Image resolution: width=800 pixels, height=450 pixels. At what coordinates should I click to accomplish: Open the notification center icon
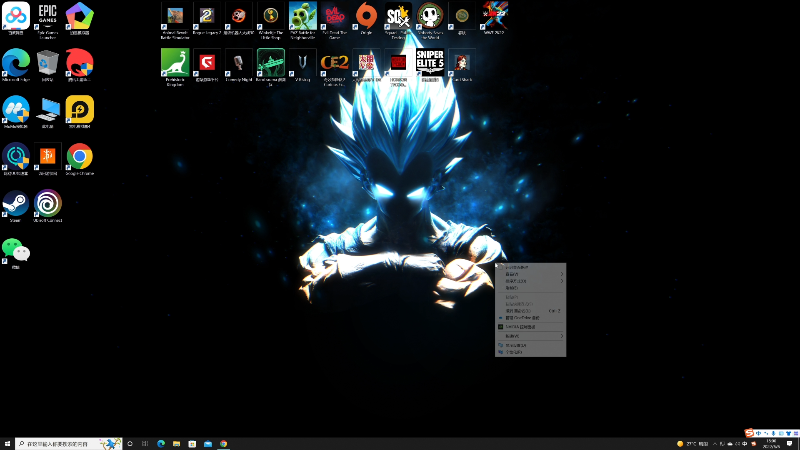pyautogui.click(x=790, y=444)
